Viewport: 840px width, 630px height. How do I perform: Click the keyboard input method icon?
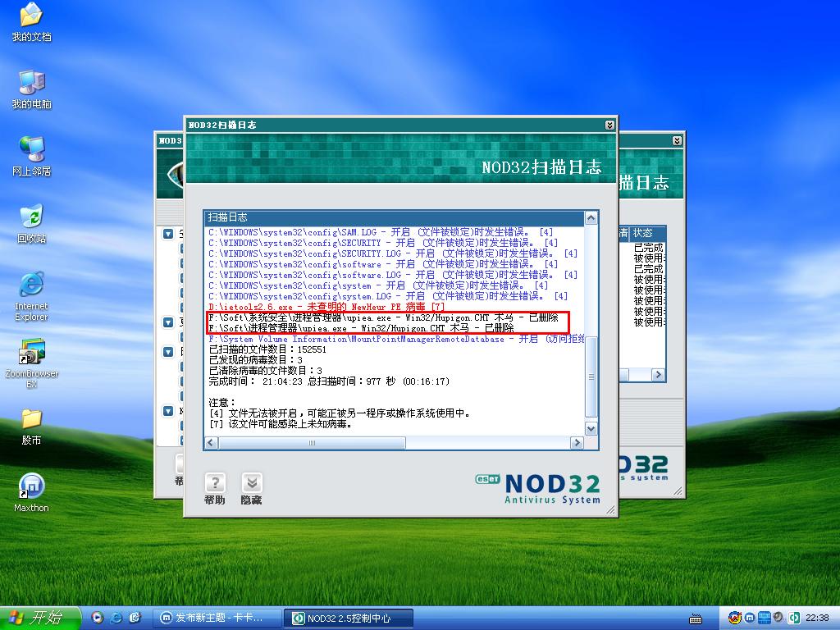[x=696, y=619]
